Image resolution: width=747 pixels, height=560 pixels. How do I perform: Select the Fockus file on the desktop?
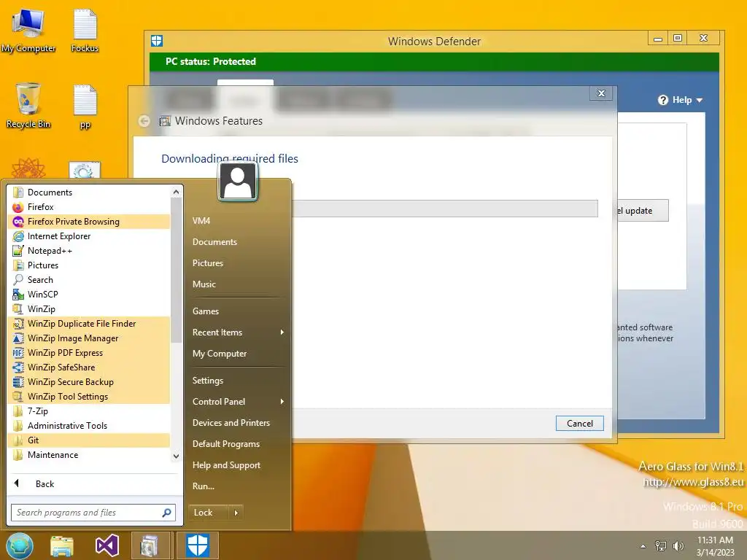coord(85,31)
